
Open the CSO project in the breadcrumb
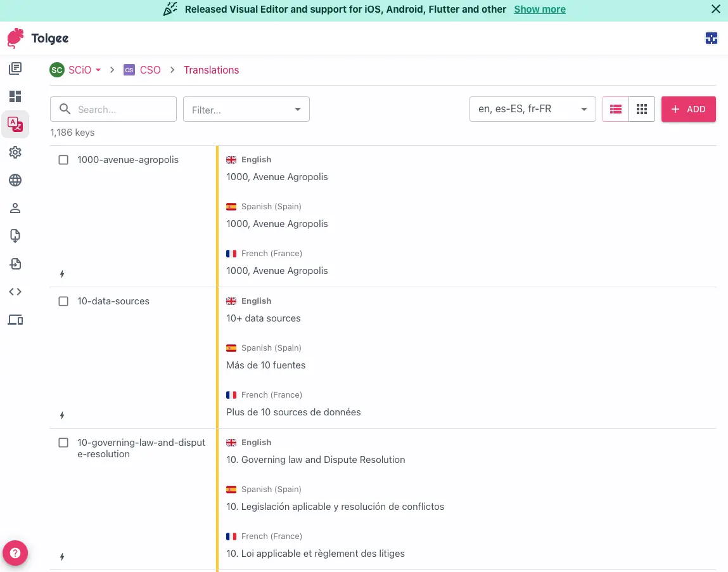[x=150, y=70]
